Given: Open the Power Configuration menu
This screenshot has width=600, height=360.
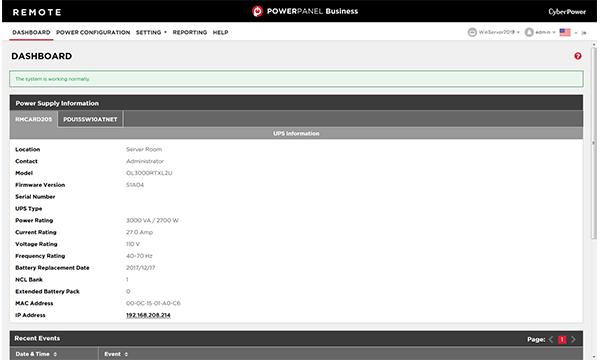Looking at the screenshot, I should 93,33.
